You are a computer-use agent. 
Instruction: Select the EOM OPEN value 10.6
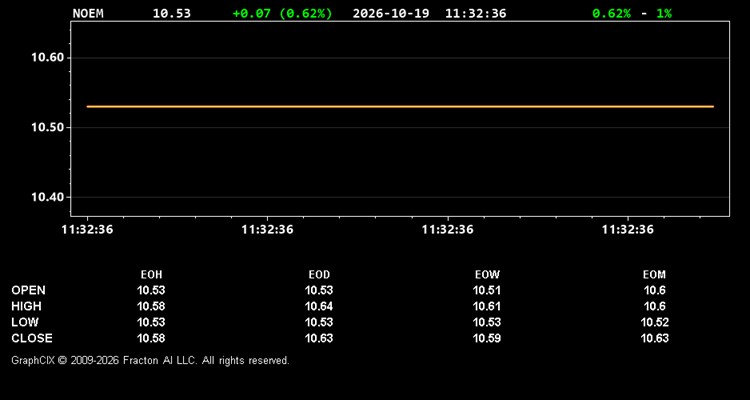tap(654, 290)
